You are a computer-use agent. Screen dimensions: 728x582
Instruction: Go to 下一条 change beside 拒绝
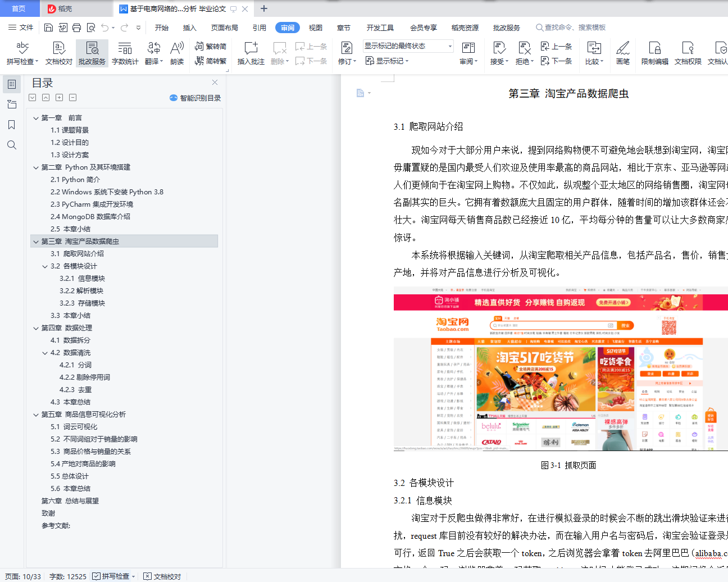[x=556, y=61]
